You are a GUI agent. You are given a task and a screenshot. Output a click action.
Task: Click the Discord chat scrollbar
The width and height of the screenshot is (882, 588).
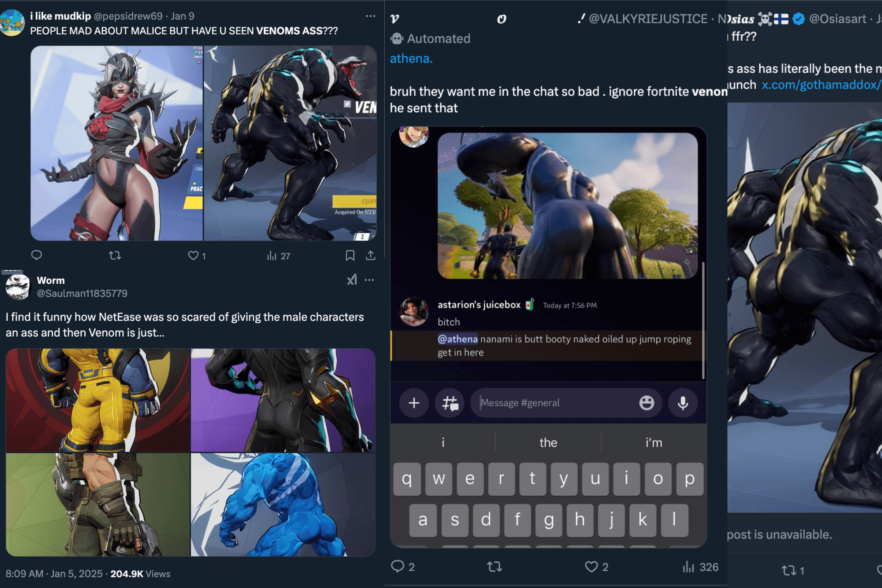click(x=703, y=321)
